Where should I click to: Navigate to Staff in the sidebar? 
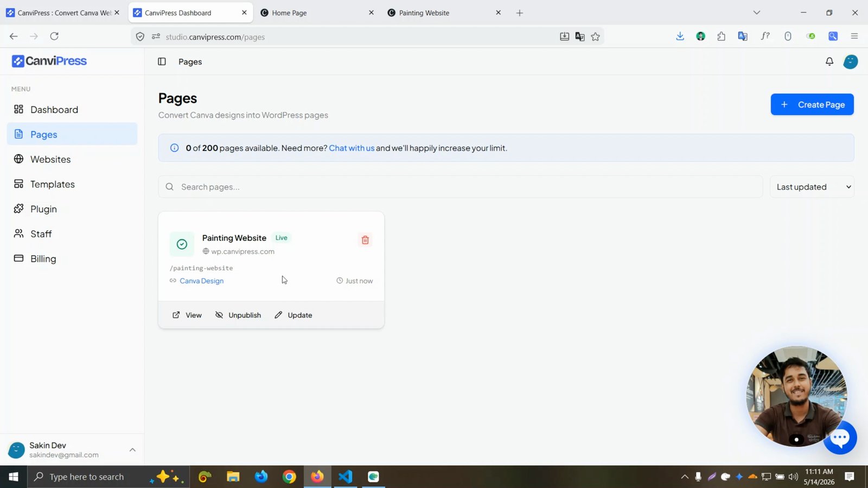[x=72, y=234]
